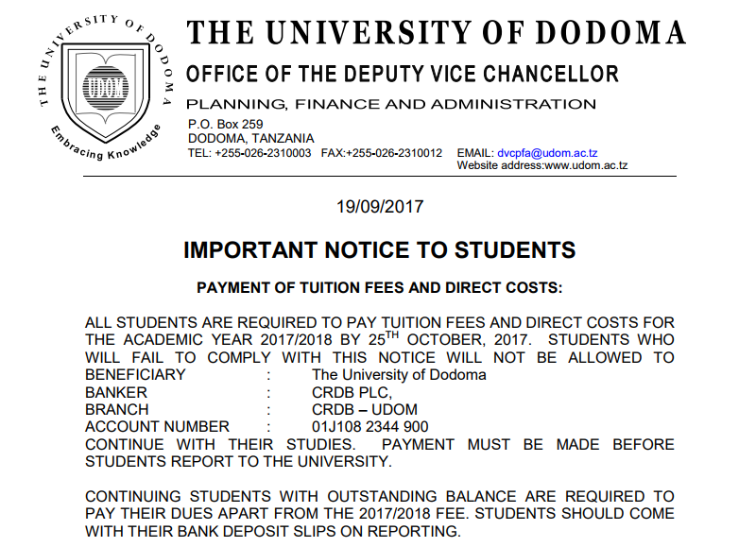
Task: Open the dvcpfa@udom.ac.tz email link
Action: click(x=547, y=153)
